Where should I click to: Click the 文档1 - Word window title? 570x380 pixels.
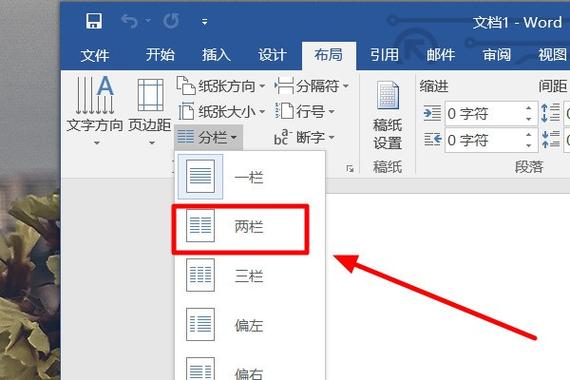517,23
